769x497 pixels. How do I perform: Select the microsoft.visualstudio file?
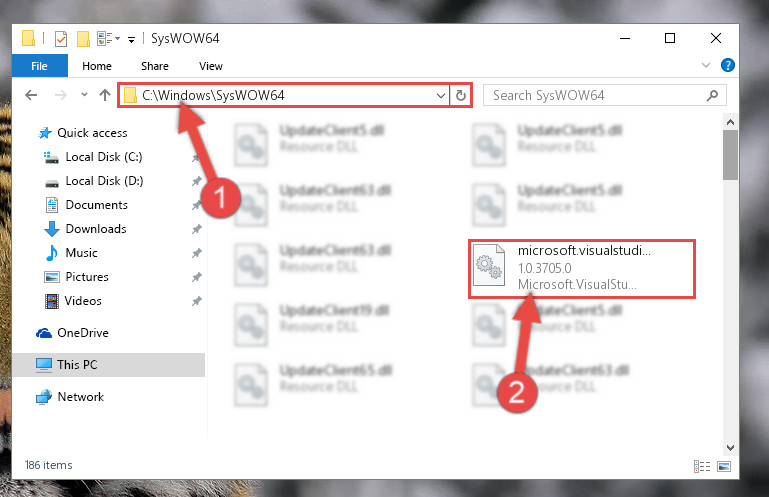(582, 268)
